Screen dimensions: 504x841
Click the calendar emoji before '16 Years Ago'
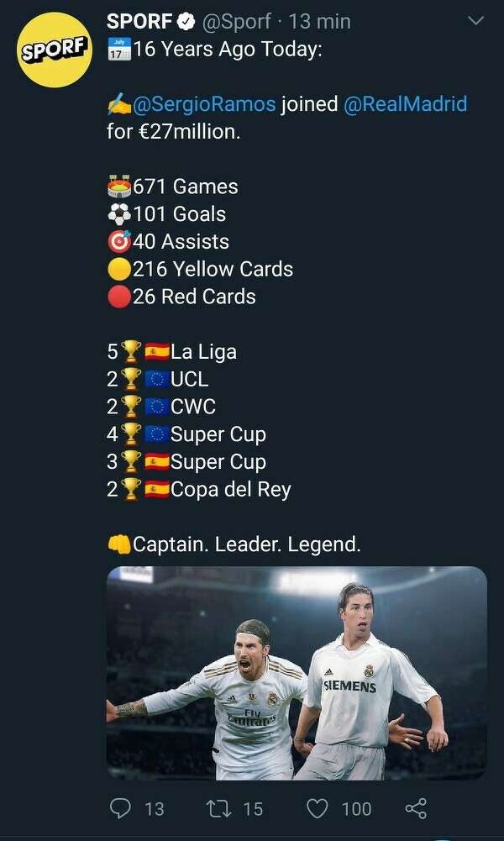[119, 50]
